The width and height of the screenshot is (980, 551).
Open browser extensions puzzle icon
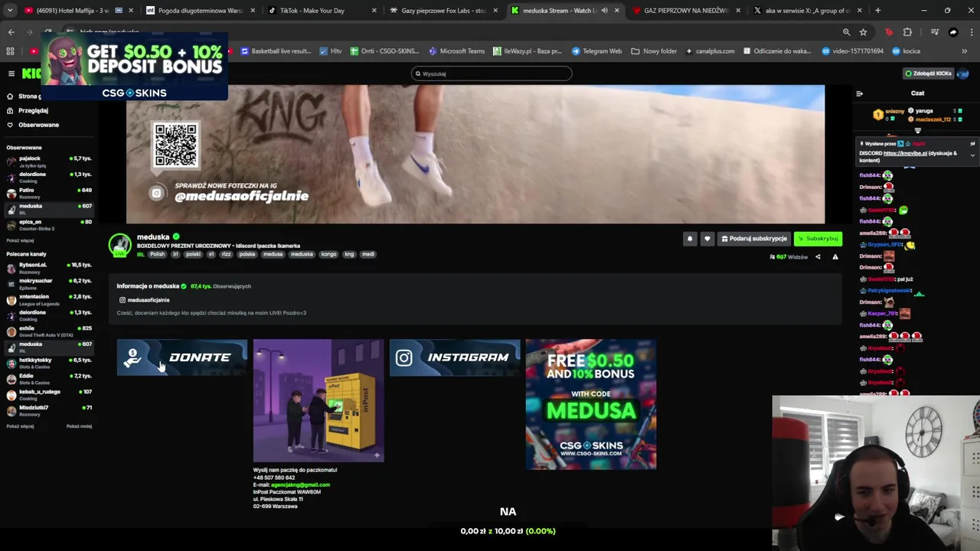[x=907, y=32]
